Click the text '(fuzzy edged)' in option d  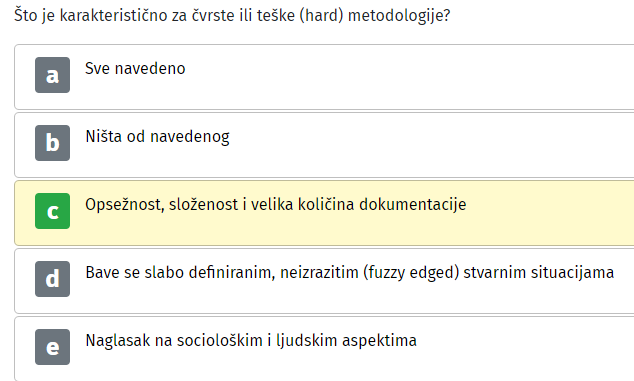(x=411, y=273)
